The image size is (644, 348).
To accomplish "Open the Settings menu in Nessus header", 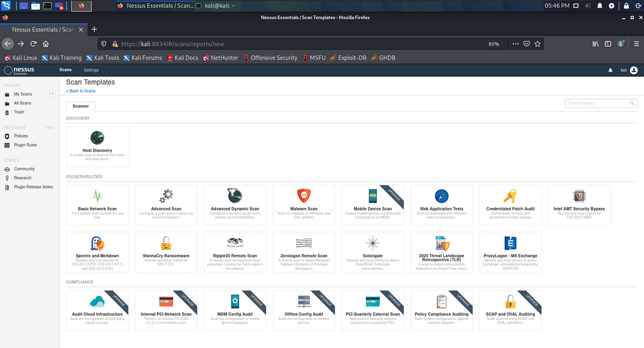I will click(x=91, y=70).
